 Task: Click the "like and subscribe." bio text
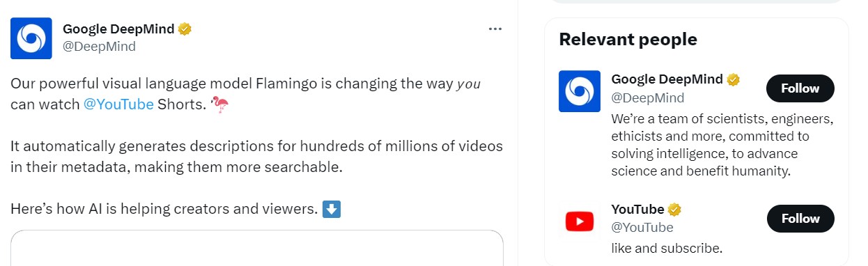tap(667, 248)
